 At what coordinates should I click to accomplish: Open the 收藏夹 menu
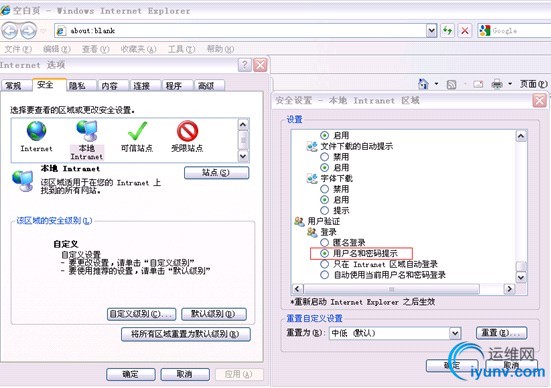pos(138,49)
